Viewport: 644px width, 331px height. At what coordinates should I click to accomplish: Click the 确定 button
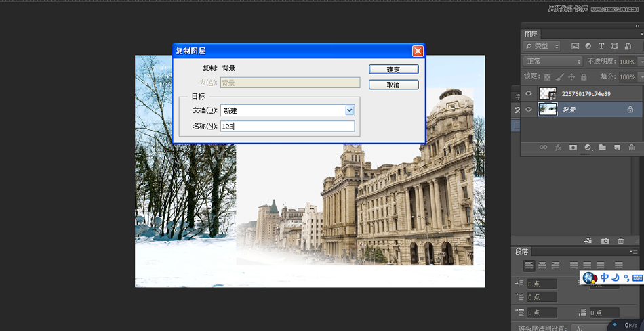(x=393, y=70)
